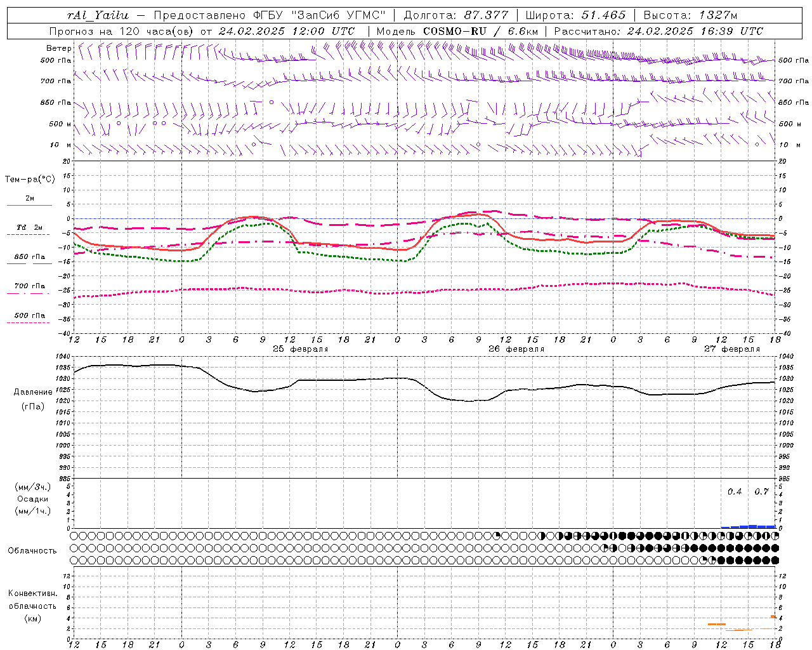This screenshot has width=812, height=650.
Task: Click the 25 февраля date label
Action: tap(301, 349)
